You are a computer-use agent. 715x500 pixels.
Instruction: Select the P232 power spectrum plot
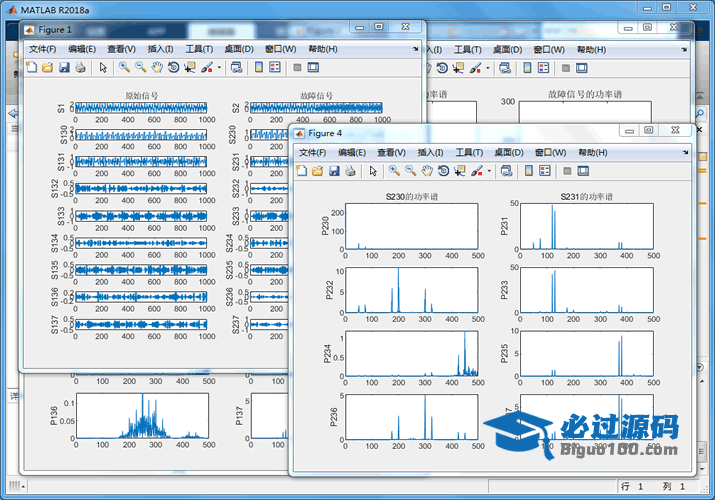pos(412,290)
